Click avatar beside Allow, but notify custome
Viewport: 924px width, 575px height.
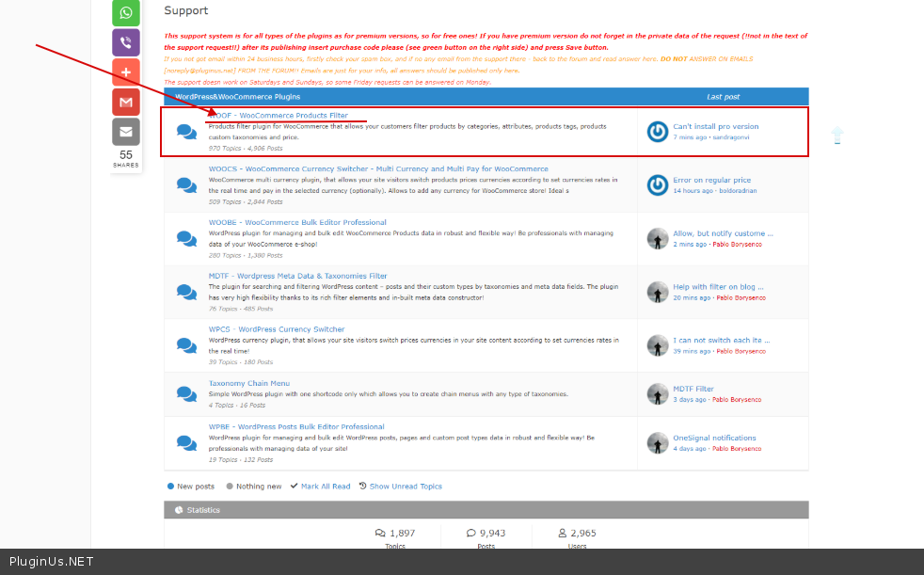pyautogui.click(x=658, y=239)
